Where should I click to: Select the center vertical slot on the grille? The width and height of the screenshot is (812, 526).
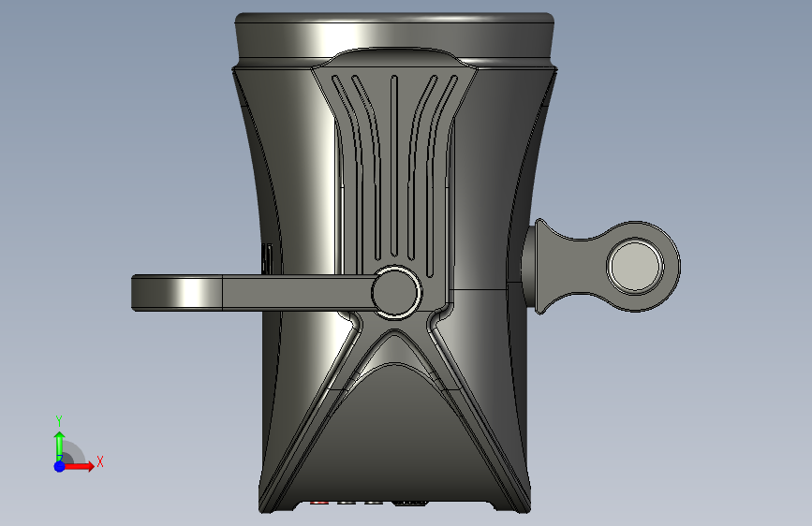(x=394, y=166)
